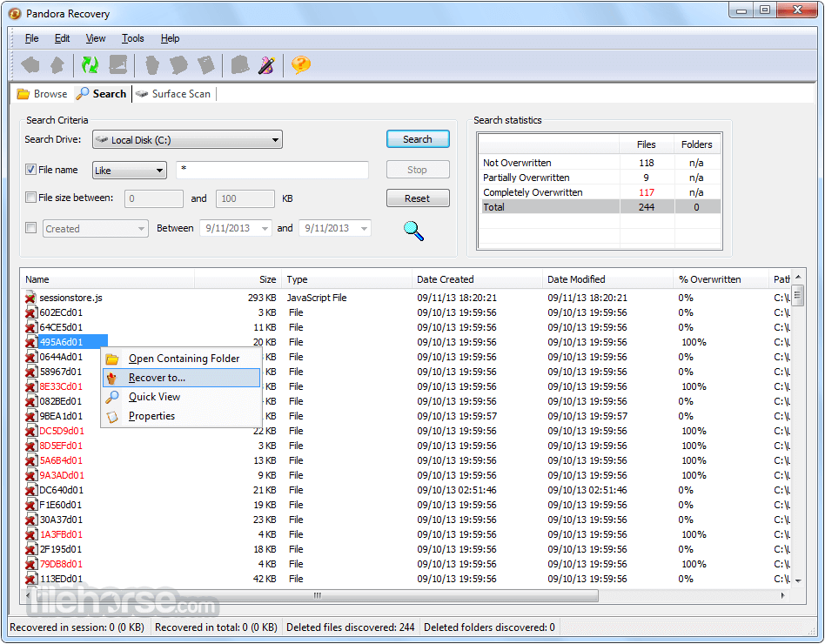This screenshot has width=825, height=644.
Task: Click the file list's horizontal scrollbar right arrow
Action: (x=783, y=595)
